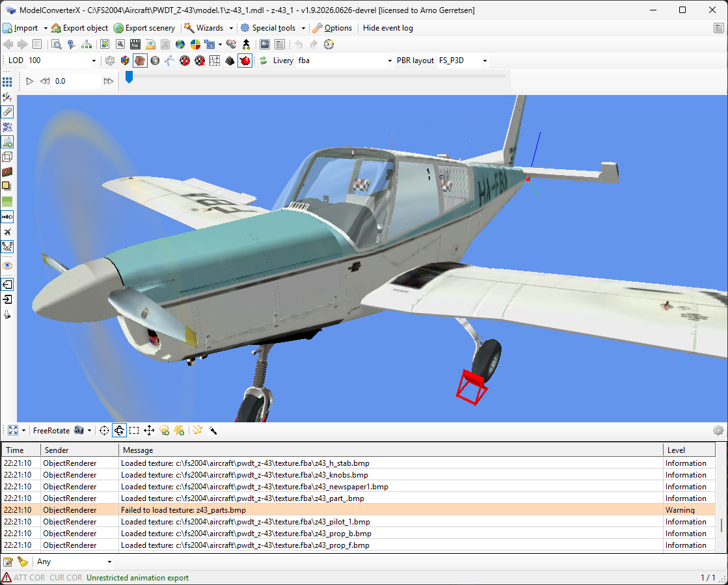Viewport: 728px width, 585px height.
Task: Click the broom clear-log icon
Action: coord(22,562)
